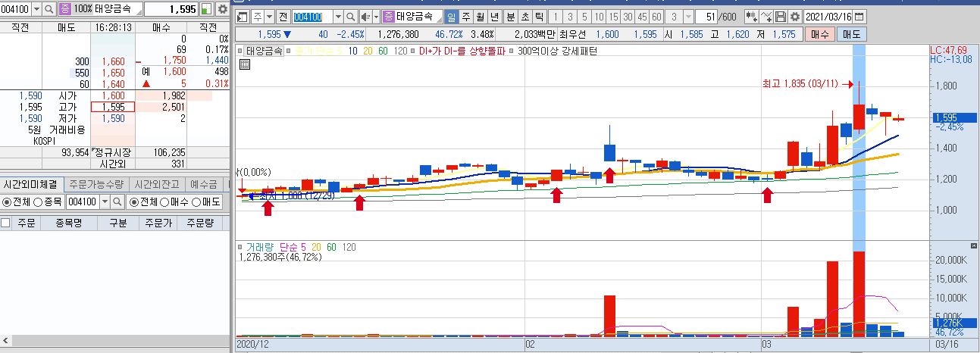Switch to 주문가능수량 tab
The image size is (980, 353).
pos(96,184)
